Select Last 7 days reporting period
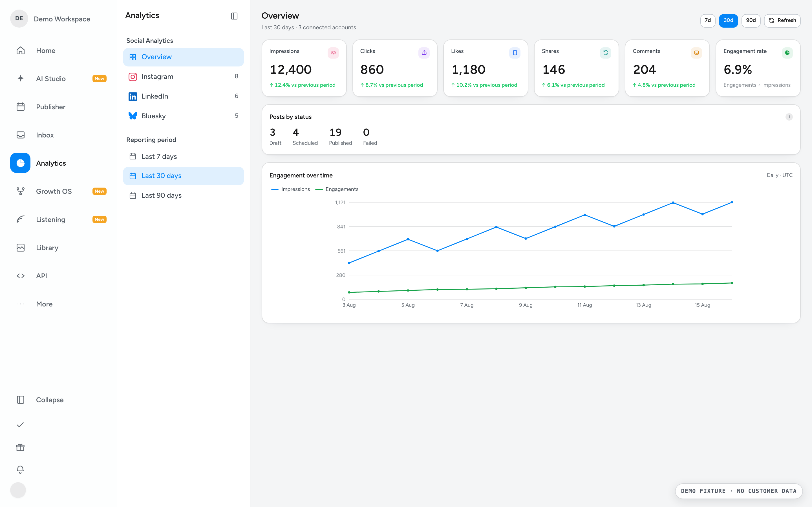This screenshot has width=812, height=507. (183, 156)
